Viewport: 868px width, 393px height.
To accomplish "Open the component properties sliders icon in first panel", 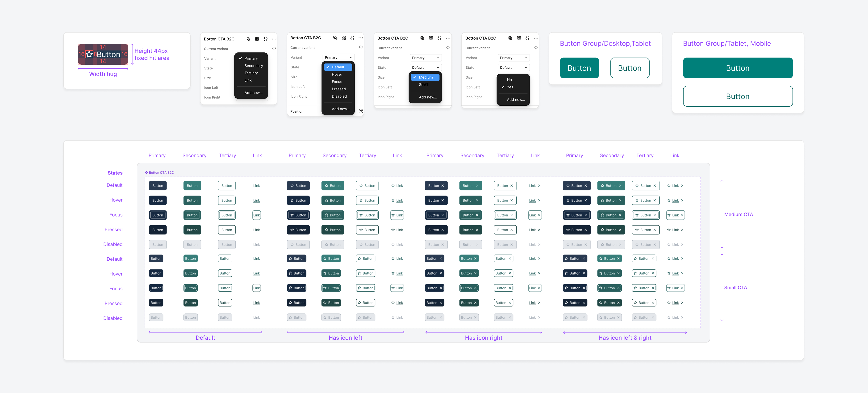I will 266,39.
